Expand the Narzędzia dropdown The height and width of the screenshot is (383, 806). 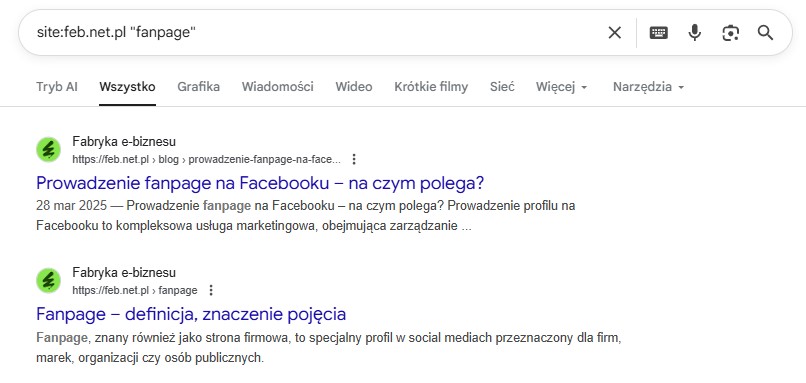point(648,87)
